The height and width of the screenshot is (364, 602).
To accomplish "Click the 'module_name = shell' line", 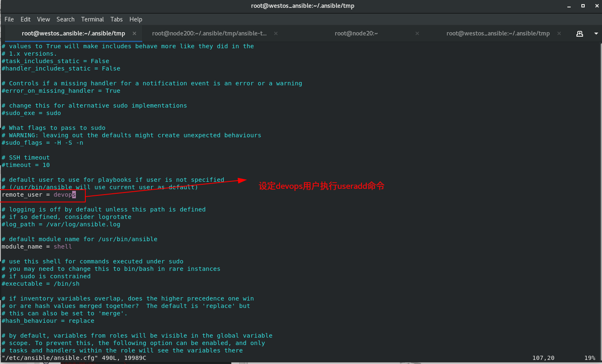I will 37,247.
